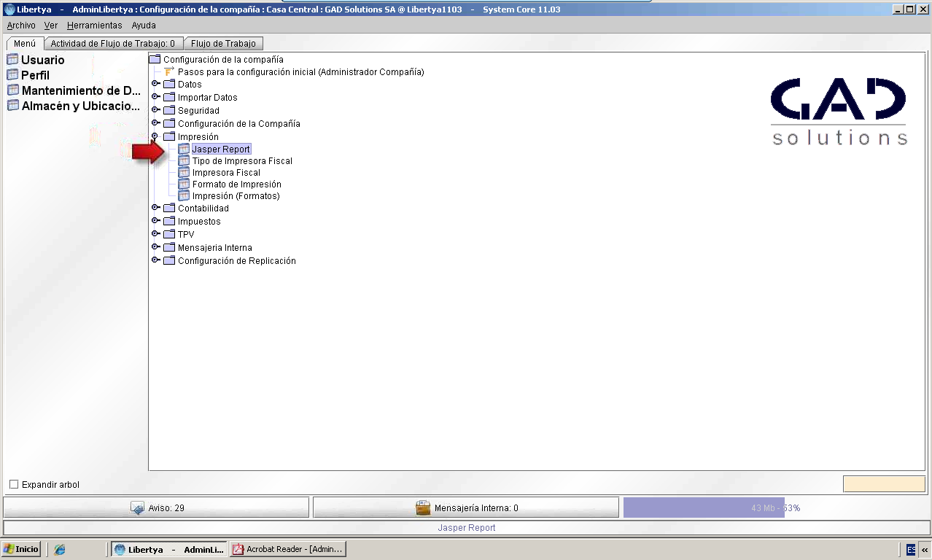Click the Configuración de la Compañía folder icon

tap(169, 124)
